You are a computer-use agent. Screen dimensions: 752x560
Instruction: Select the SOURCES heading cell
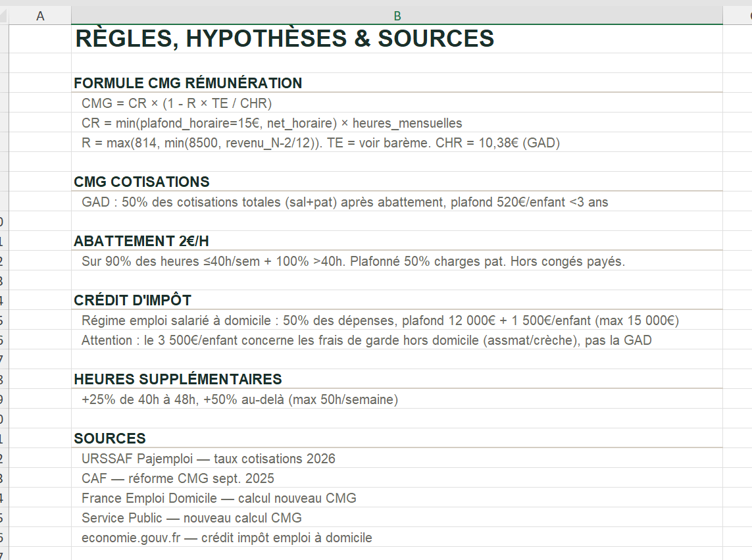pos(110,438)
